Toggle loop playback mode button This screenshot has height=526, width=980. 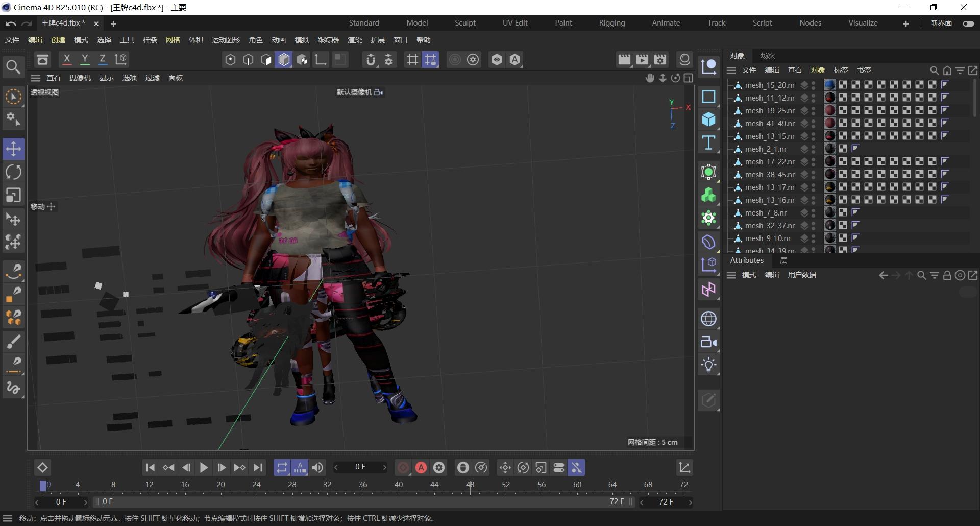pos(282,467)
